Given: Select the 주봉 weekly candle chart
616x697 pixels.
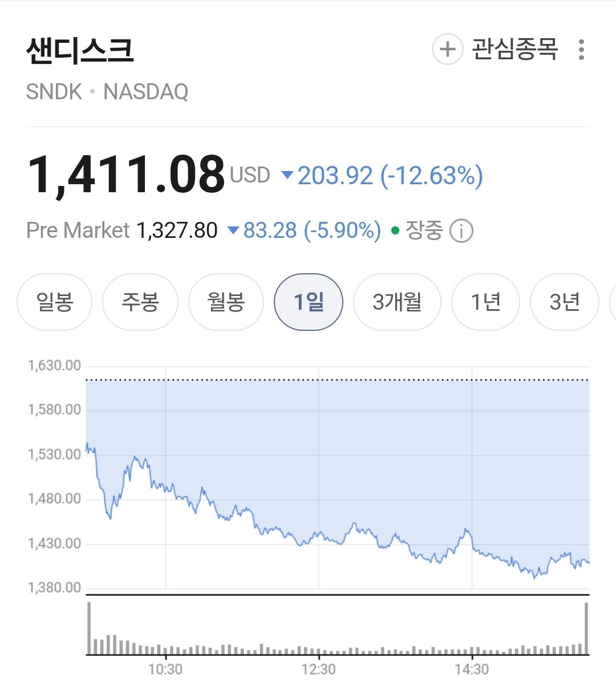Looking at the screenshot, I should point(140,302).
